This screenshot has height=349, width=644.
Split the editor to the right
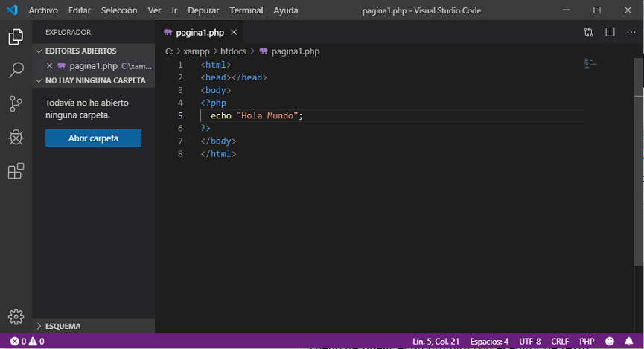coord(610,33)
